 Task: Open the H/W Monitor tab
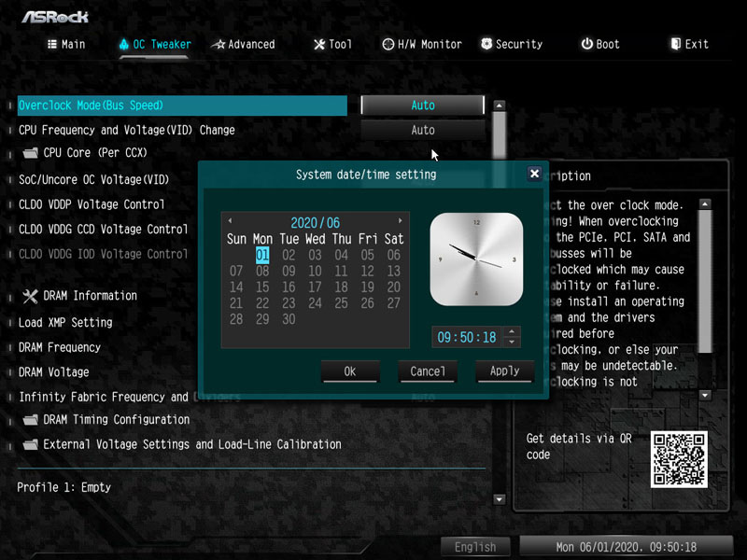(x=422, y=44)
